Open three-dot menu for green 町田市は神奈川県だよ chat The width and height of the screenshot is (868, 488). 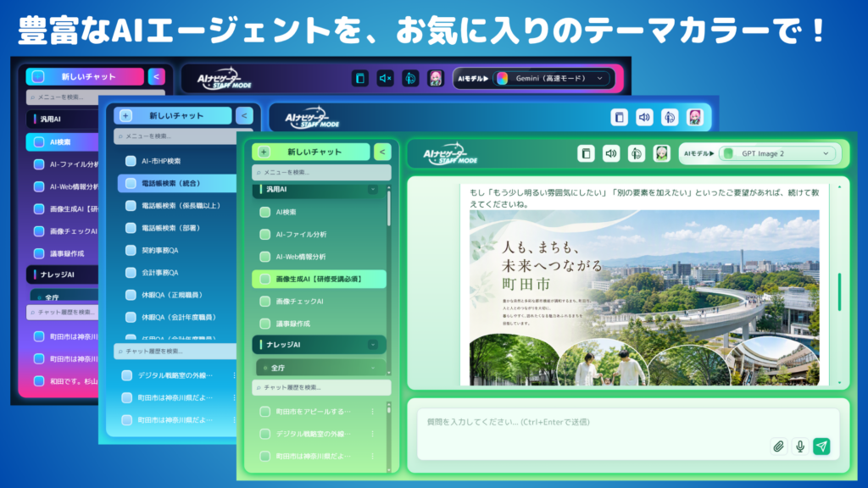373,456
